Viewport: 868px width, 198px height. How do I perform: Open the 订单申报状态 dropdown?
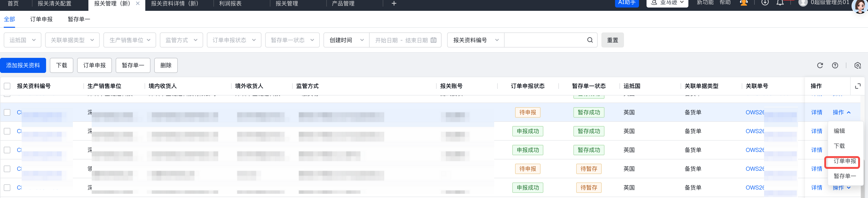(234, 40)
